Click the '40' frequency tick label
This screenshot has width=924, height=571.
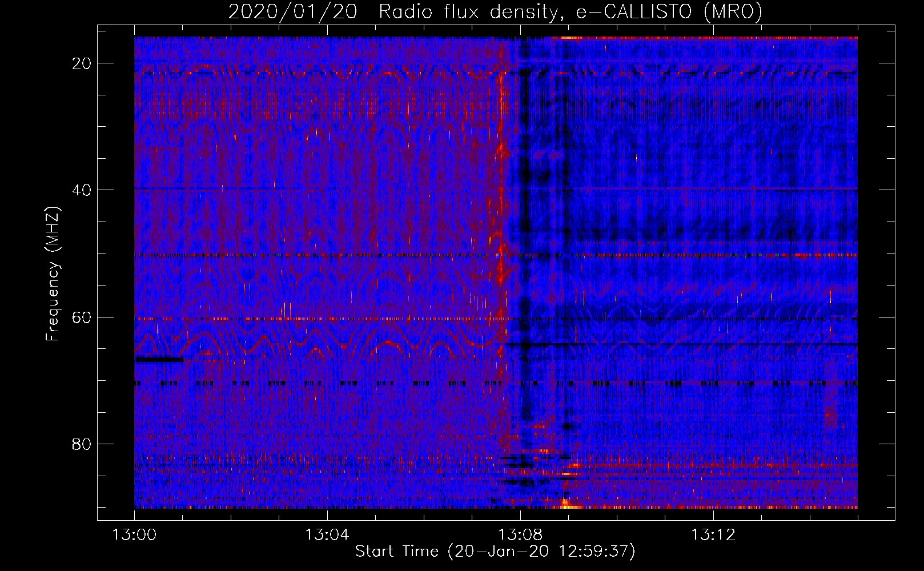[82, 190]
